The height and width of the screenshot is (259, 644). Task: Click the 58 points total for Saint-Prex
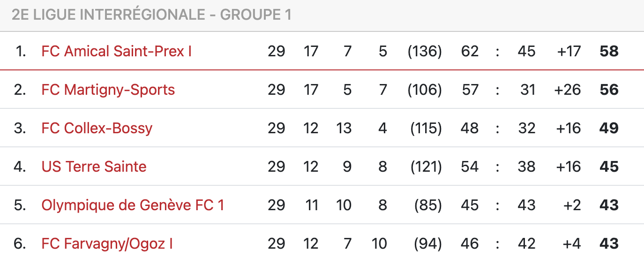(609, 51)
